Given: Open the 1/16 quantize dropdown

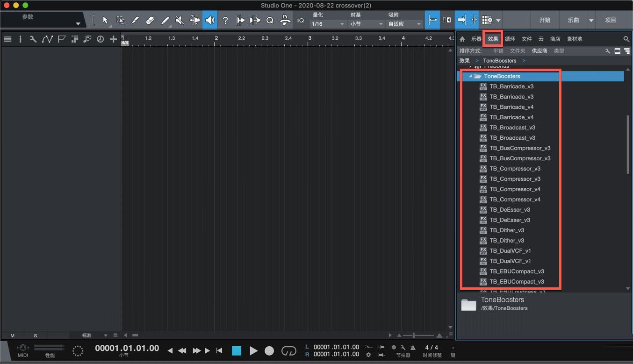Looking at the screenshot, I should (328, 24).
